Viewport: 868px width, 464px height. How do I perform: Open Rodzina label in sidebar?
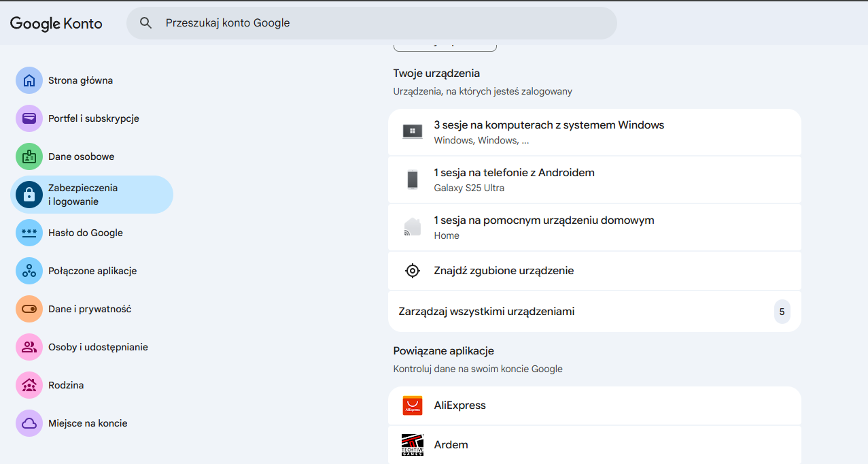[66, 385]
